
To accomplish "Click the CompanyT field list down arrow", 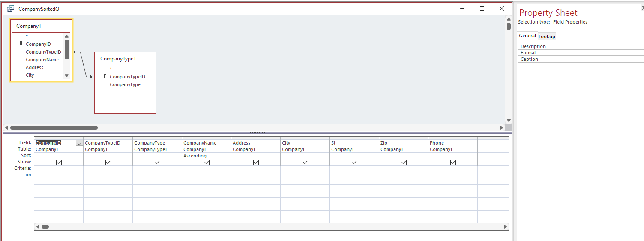I will tap(66, 76).
